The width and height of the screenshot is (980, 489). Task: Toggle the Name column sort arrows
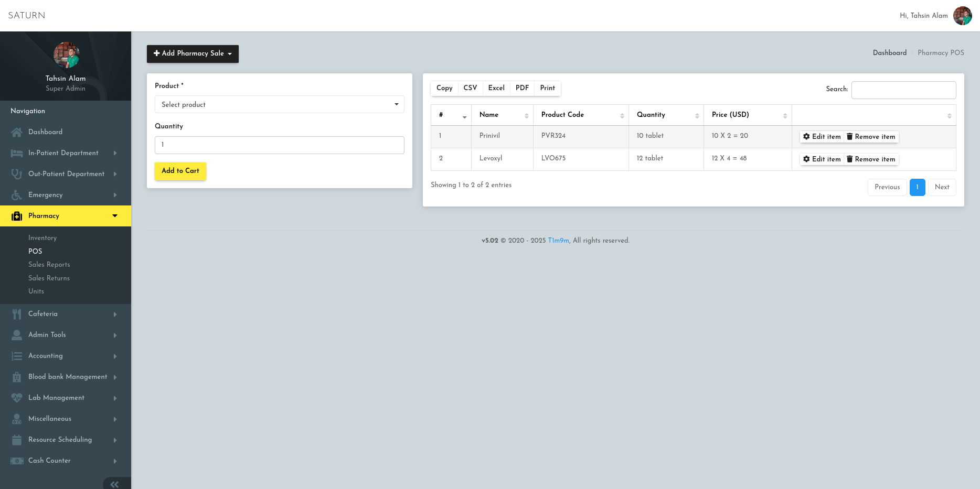click(x=527, y=115)
